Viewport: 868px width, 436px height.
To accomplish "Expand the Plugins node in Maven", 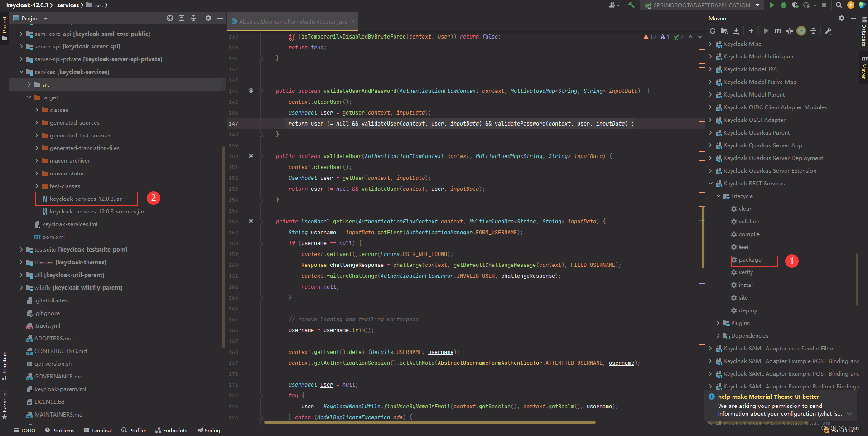I will coord(718,323).
